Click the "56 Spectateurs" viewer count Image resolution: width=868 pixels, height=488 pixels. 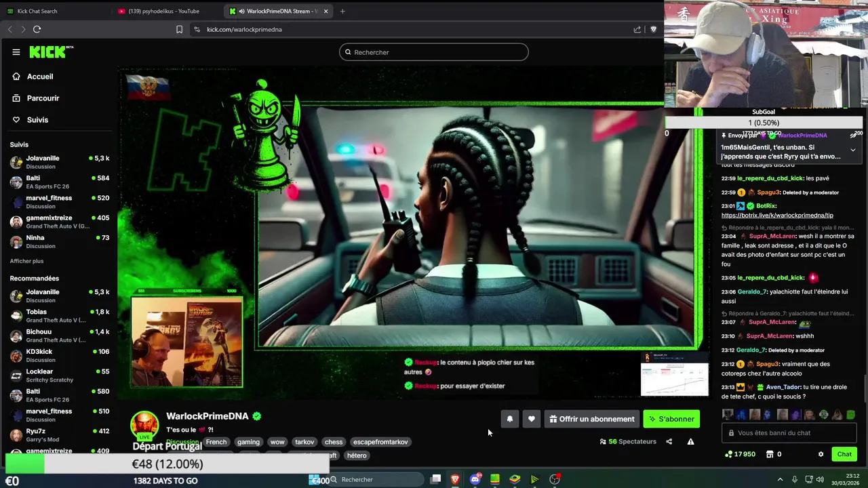pyautogui.click(x=628, y=441)
